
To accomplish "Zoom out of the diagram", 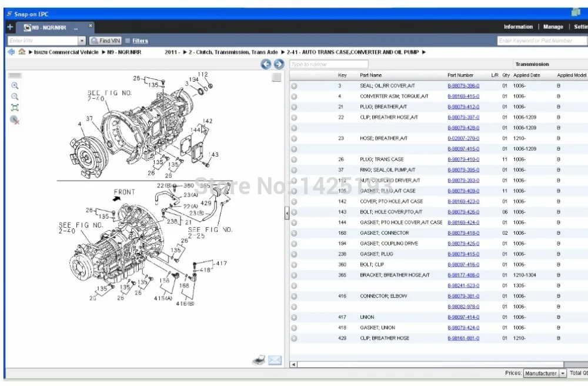I will (15, 97).
